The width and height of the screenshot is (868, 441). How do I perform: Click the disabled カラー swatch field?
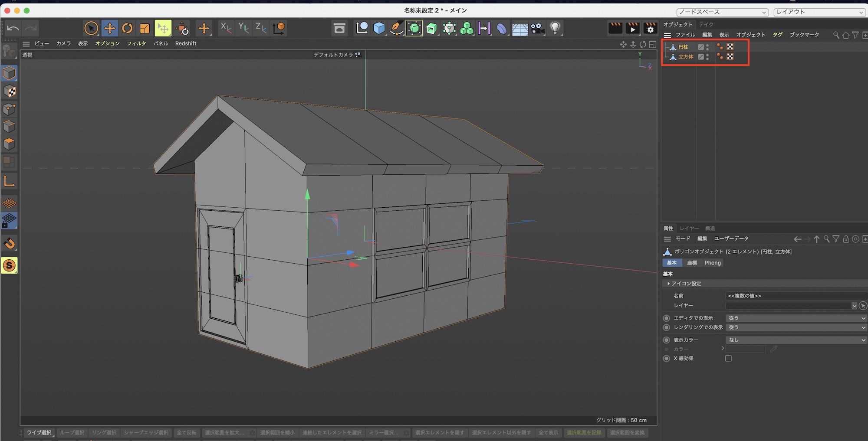[746, 349]
